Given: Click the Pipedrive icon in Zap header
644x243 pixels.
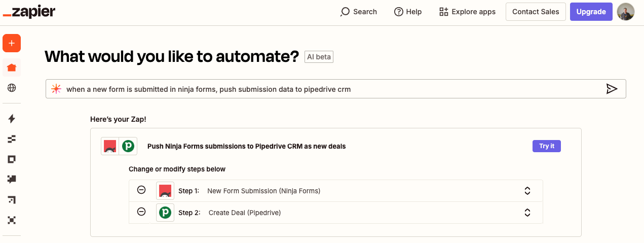Looking at the screenshot, I should tap(128, 146).
